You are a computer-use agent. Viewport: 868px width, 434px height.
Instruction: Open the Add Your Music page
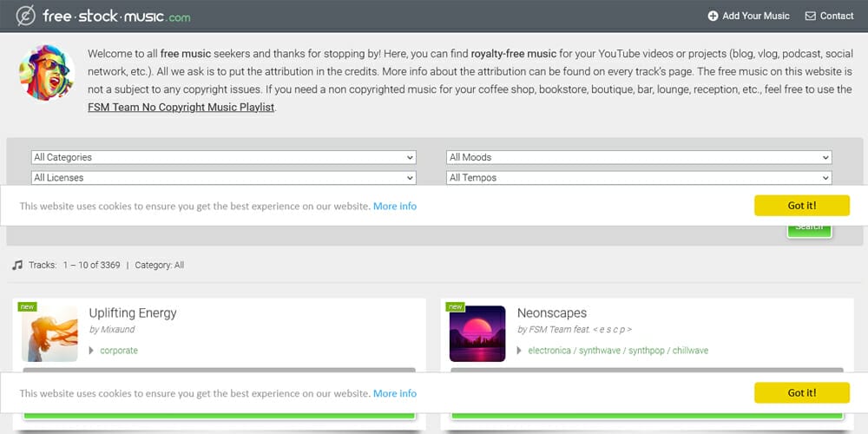tap(748, 16)
